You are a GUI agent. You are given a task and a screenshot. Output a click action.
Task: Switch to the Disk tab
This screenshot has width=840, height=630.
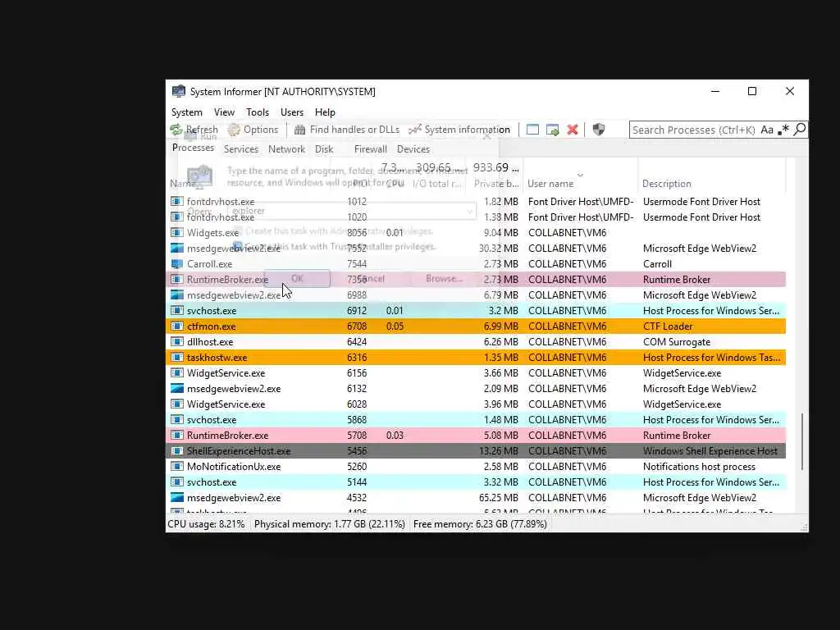324,149
